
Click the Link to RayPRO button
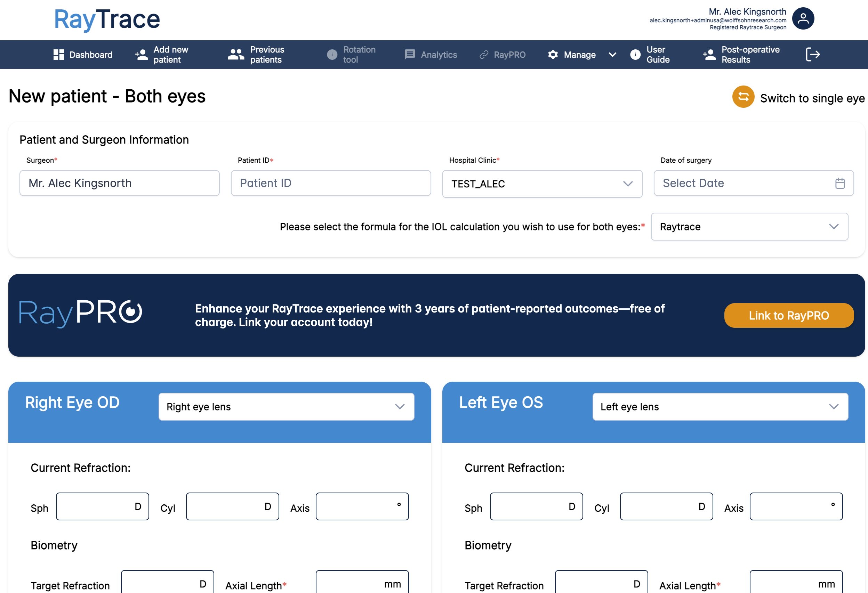(x=788, y=315)
